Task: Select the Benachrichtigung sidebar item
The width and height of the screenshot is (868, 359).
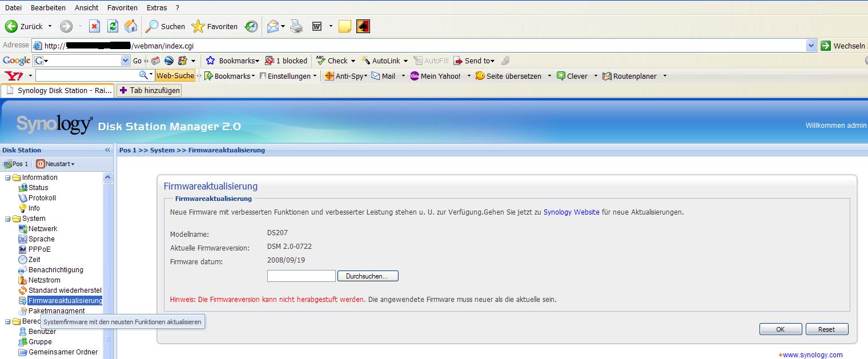Action: tap(55, 270)
